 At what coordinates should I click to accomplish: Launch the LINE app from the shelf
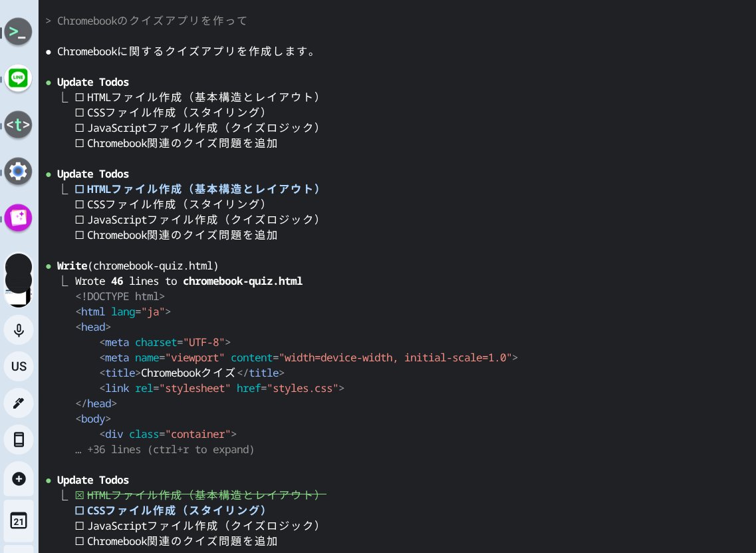tap(19, 78)
